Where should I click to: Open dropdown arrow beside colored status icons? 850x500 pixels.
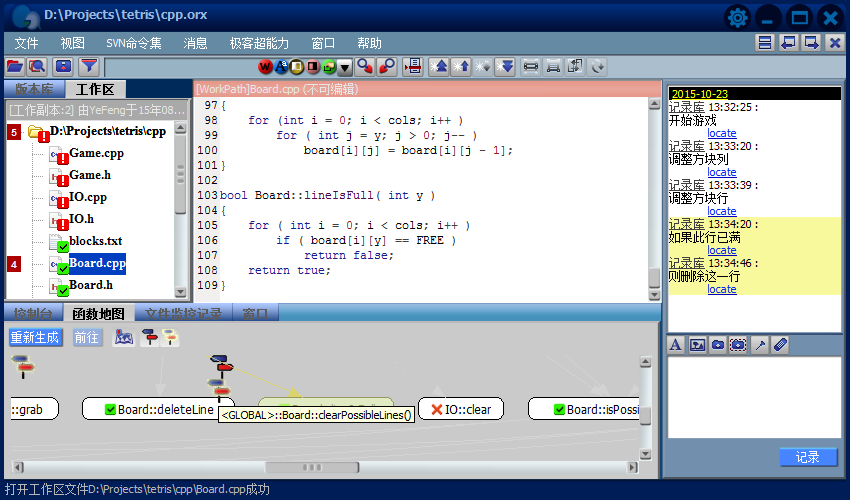[x=345, y=67]
